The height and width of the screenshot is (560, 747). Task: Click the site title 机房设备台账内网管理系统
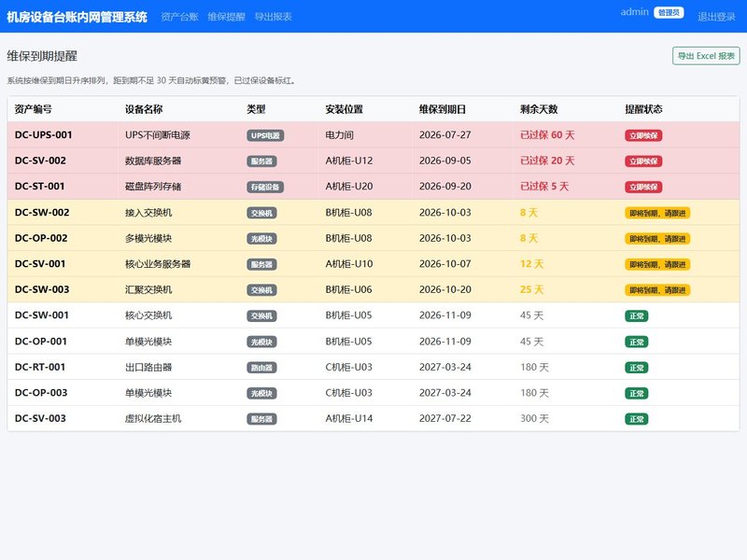[x=77, y=17]
